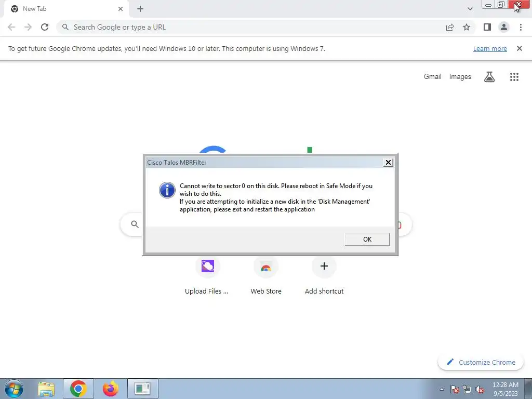Click the muted volume tray icon
The image size is (532, 399).
(x=480, y=390)
